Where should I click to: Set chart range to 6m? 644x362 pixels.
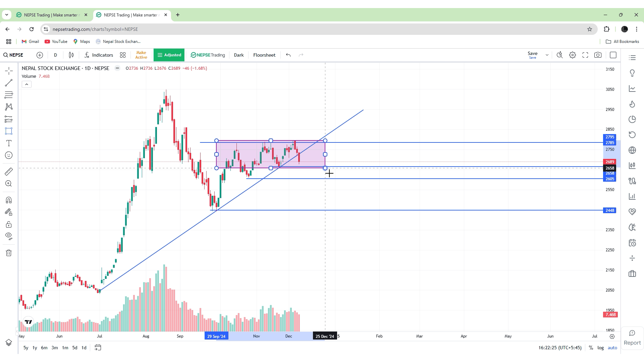coord(44,348)
